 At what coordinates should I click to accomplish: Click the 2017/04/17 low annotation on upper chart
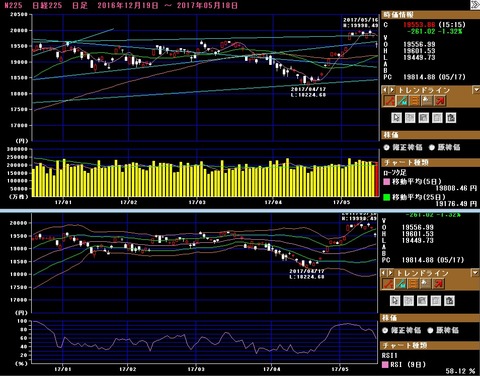pos(308,92)
